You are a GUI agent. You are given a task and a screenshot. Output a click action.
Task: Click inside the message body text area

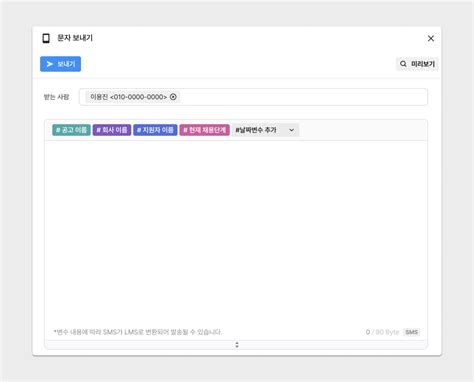click(236, 232)
